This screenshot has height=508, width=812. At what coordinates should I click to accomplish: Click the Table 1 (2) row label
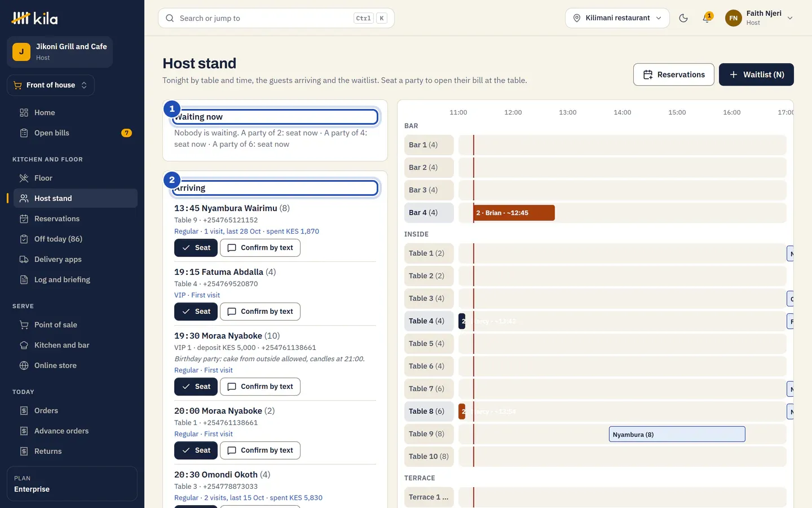(x=429, y=253)
